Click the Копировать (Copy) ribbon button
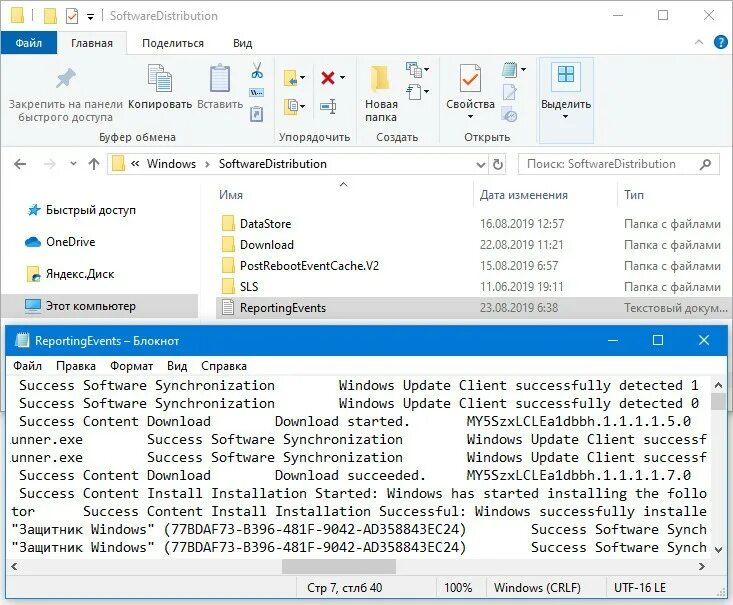This screenshot has height=605, width=733. [160, 86]
